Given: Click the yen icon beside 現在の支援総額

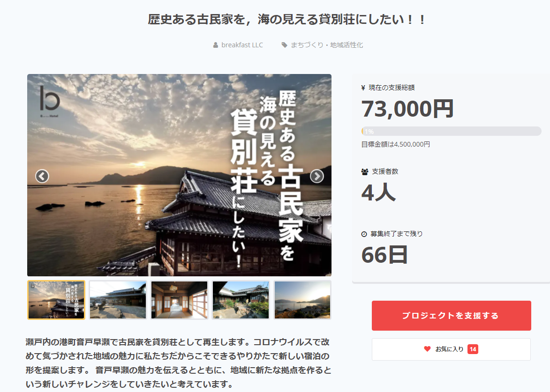Looking at the screenshot, I should 363,88.
